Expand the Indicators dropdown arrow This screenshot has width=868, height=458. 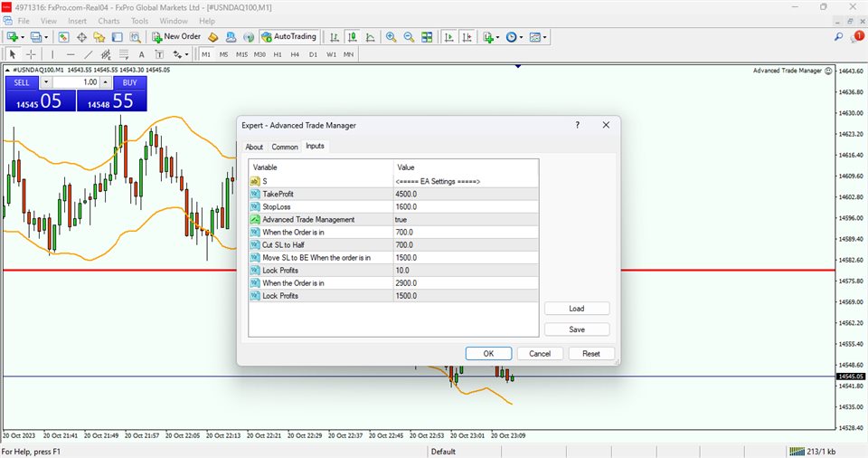[x=497, y=37]
